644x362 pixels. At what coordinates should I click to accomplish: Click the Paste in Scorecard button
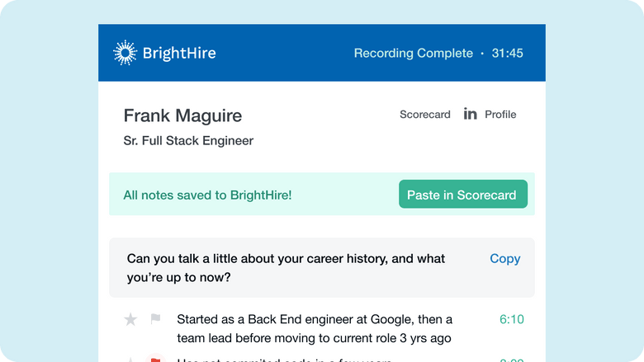point(463,194)
